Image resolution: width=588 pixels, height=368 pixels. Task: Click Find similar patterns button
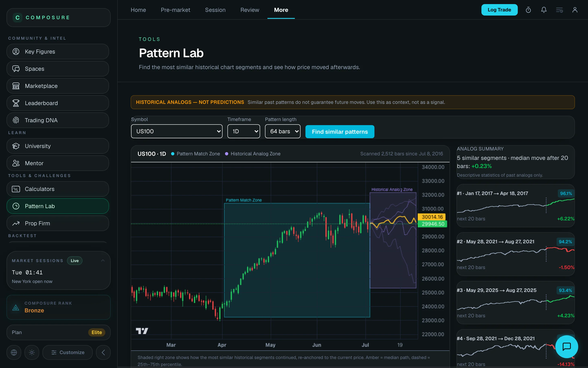click(340, 132)
